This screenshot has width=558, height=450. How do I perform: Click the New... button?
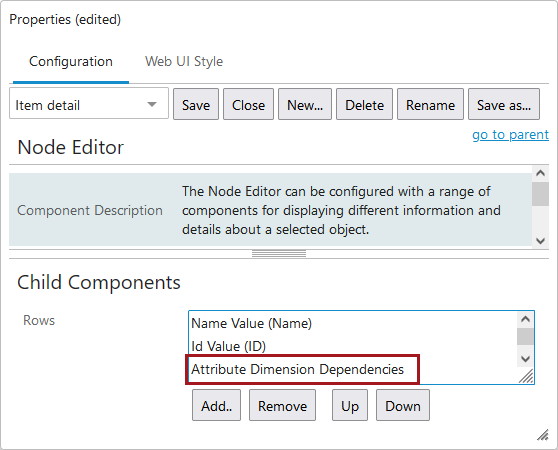click(x=305, y=104)
